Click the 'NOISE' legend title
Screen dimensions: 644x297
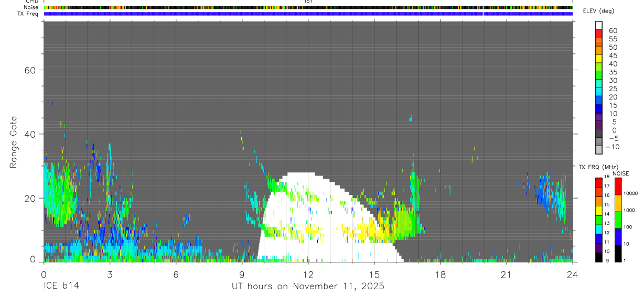coord(620,173)
